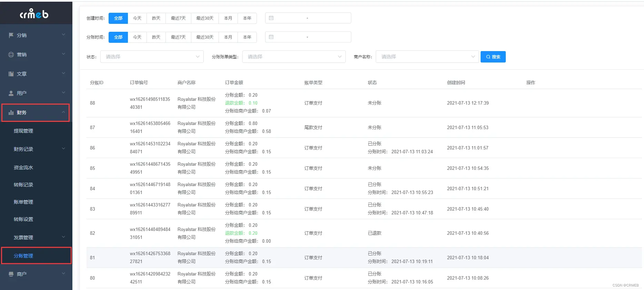Click 分账ID 80 cell
The height and width of the screenshot is (290, 644).
pos(92,278)
